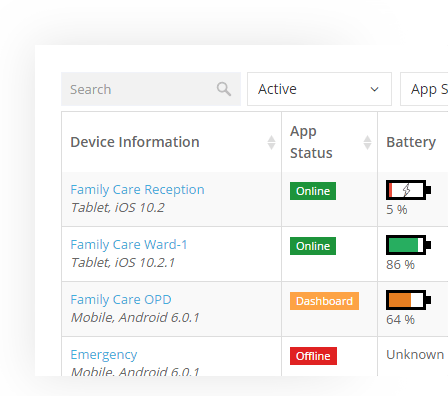Focus the Search input field

tap(151, 89)
